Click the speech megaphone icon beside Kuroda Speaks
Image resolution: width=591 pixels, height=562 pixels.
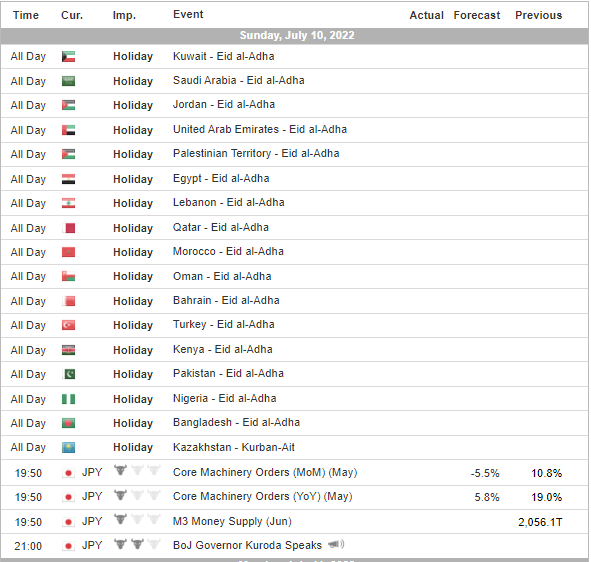pyautogui.click(x=336, y=544)
